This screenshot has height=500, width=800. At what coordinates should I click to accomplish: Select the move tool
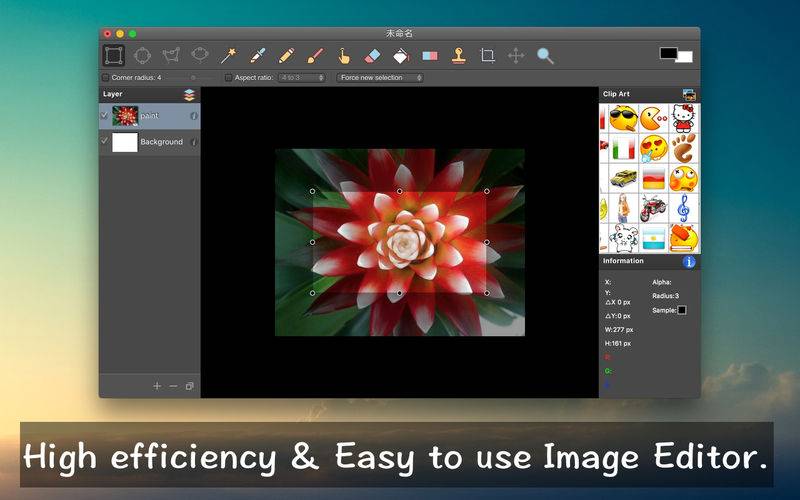516,56
